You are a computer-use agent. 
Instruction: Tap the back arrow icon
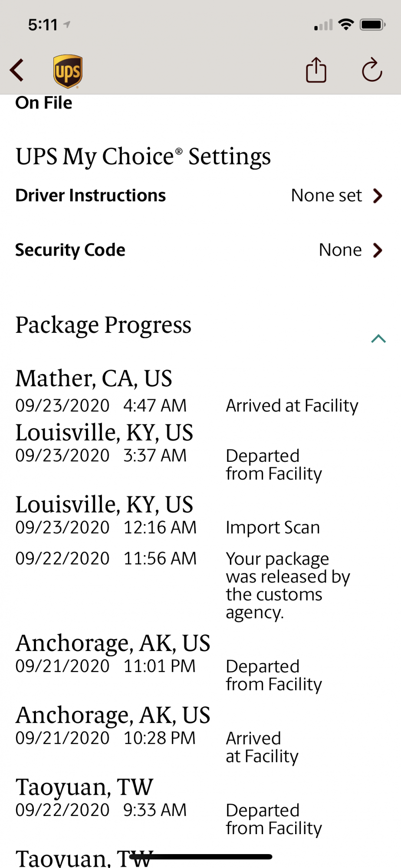(17, 70)
